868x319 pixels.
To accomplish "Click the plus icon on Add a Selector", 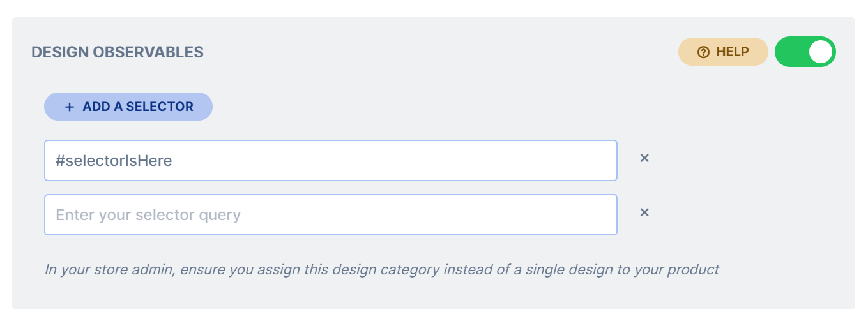I will coord(70,107).
